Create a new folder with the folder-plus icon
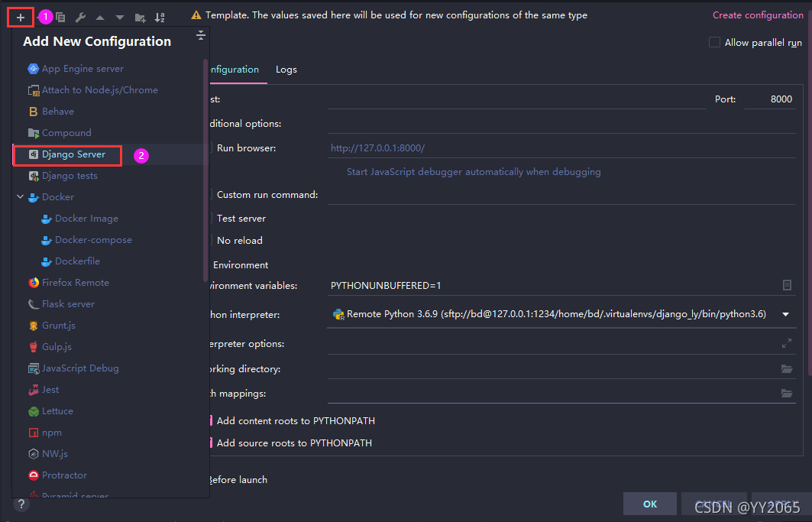812x522 pixels. click(140, 18)
